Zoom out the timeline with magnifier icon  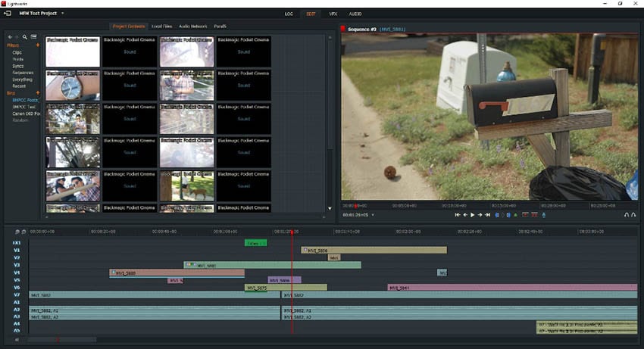(x=17, y=232)
